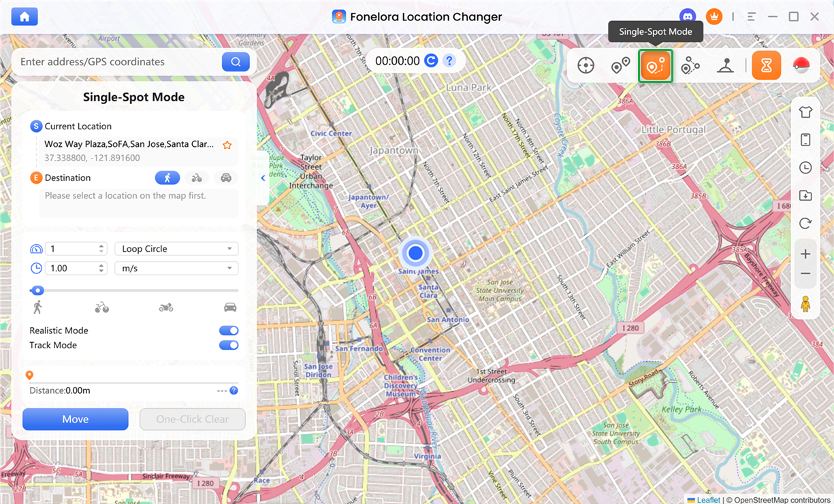Open the m/s speed unit dropdown
The image size is (834, 504).
(176, 269)
